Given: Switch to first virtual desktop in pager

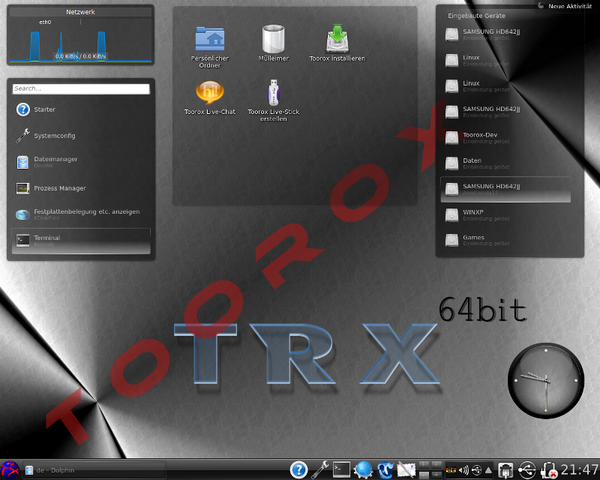Looking at the screenshot, I should [424, 465].
